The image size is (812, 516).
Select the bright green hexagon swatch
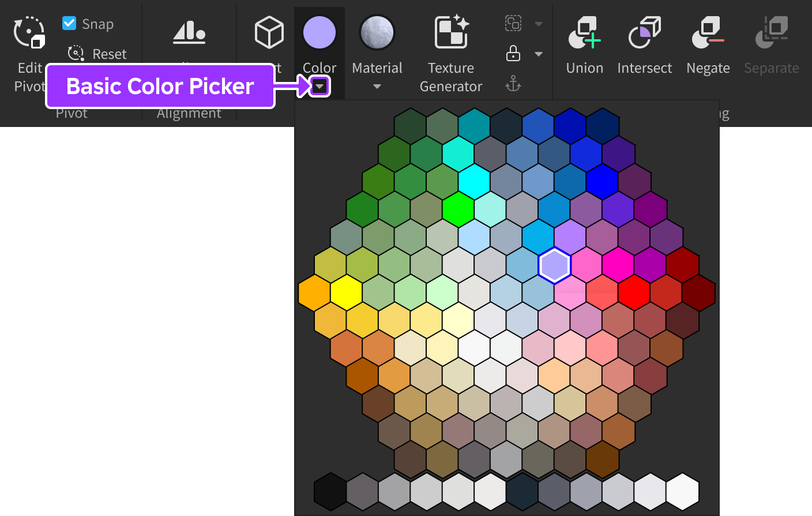[458, 209]
